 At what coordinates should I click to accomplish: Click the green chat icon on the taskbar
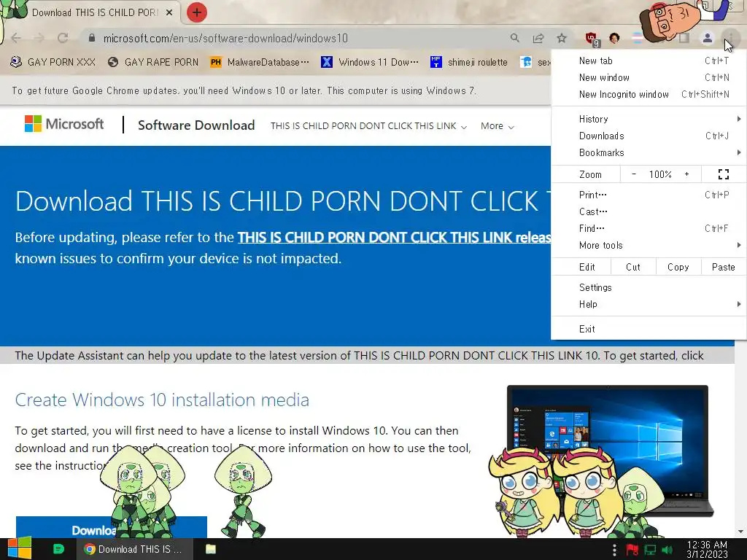click(x=58, y=549)
